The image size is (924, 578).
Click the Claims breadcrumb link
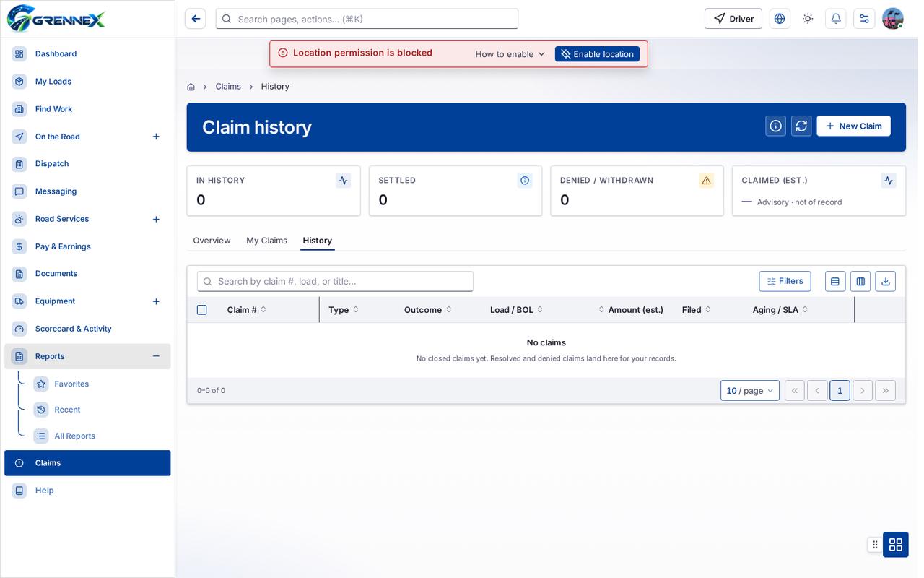pyautogui.click(x=228, y=87)
